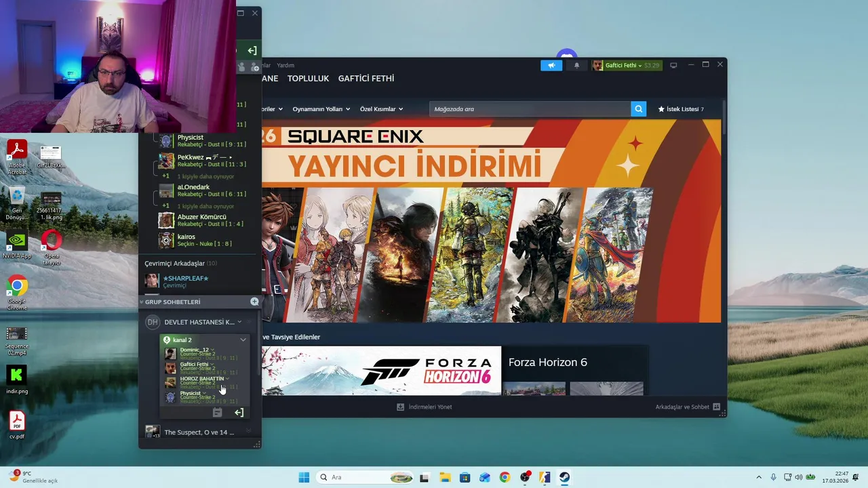Click the downloads icon beside İndirmeleri Yönet
Viewport: 868px width, 488px height.
pyautogui.click(x=400, y=407)
